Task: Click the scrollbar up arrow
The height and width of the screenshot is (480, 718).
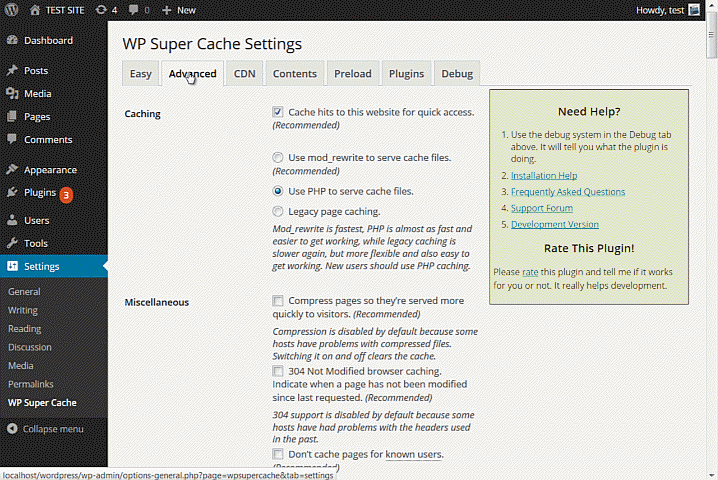Action: point(711,5)
